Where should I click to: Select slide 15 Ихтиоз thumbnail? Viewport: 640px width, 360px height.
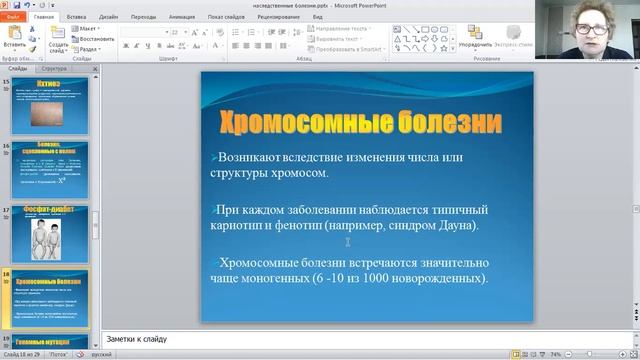point(50,106)
